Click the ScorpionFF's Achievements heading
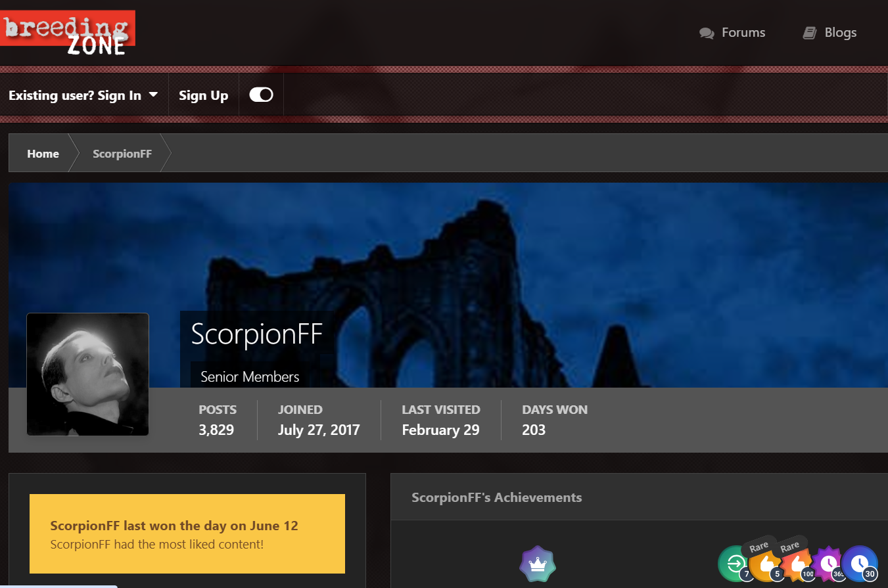Screen dimensions: 888x588 [x=496, y=497]
